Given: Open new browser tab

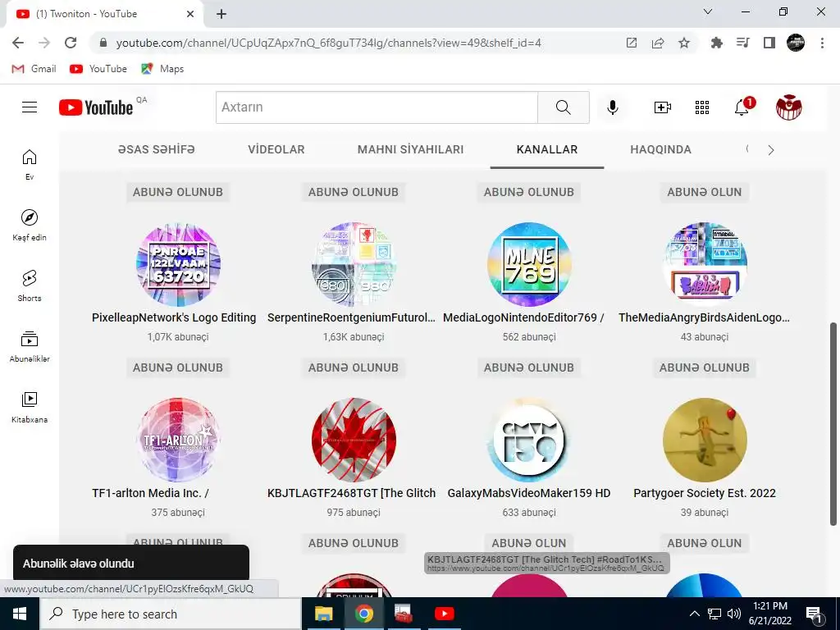Looking at the screenshot, I should 221,15.
